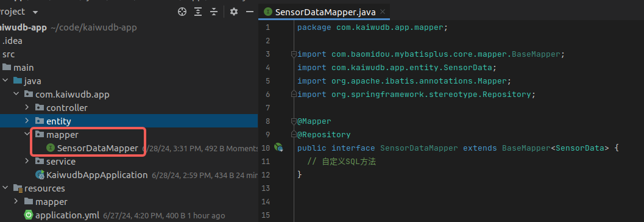
Task: Expand the entity package
Action: click(27, 121)
